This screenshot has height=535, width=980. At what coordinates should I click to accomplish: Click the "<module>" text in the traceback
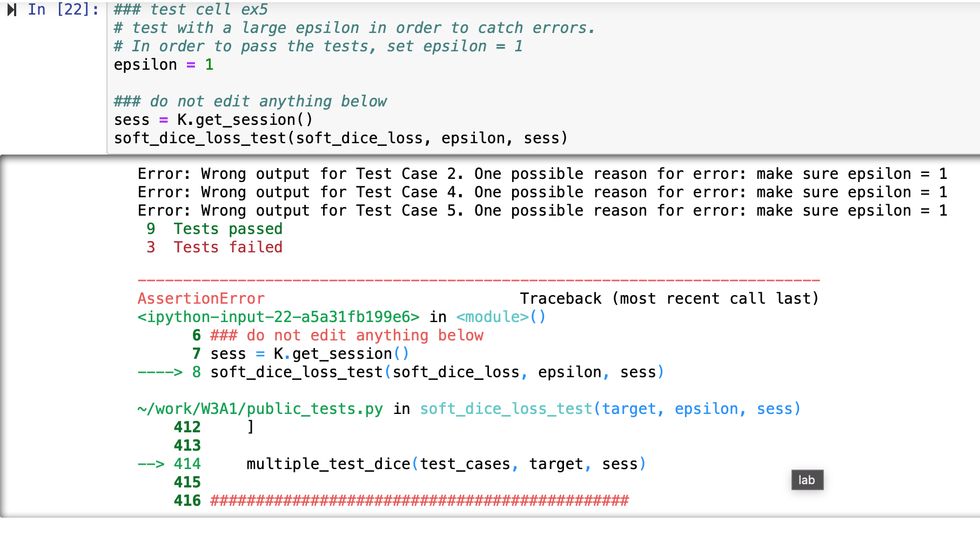[x=492, y=317]
